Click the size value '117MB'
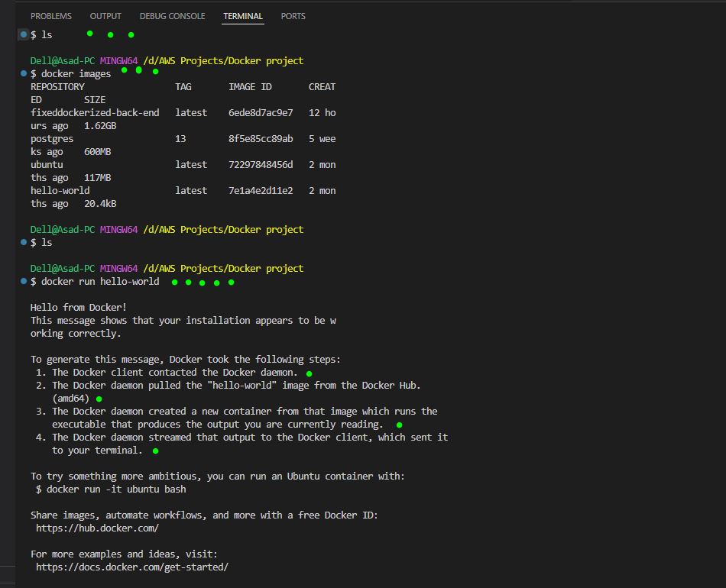The image size is (726, 588). click(x=98, y=178)
